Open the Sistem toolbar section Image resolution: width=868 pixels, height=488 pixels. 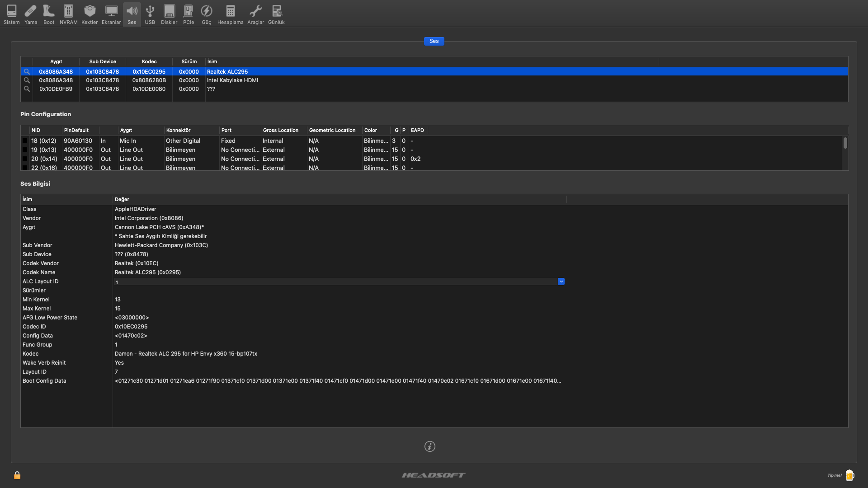click(12, 14)
